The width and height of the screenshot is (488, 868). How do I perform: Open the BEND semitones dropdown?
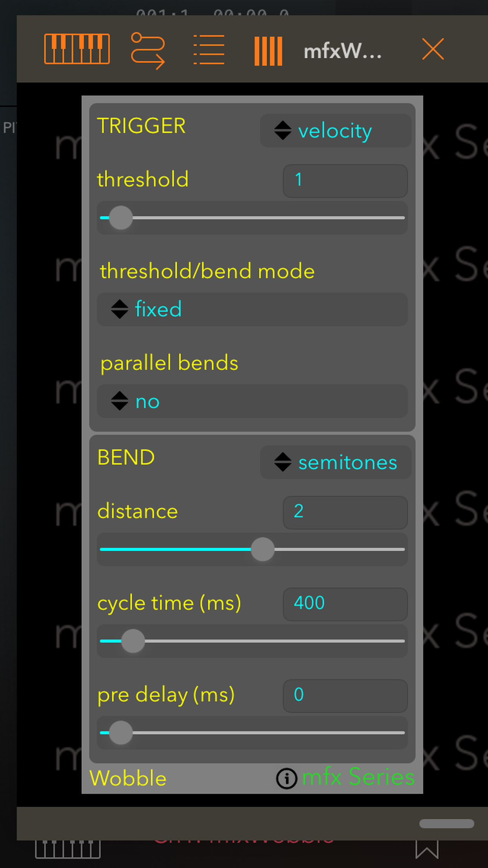335,462
